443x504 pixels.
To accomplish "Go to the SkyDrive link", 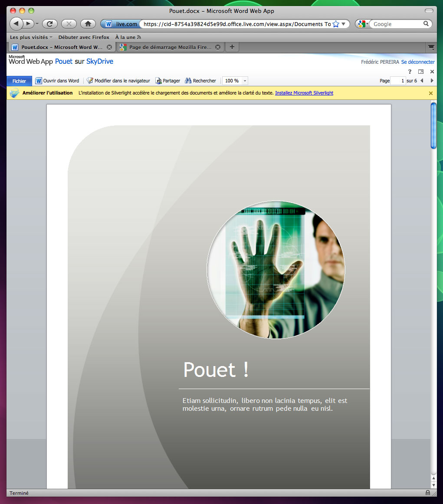I will (100, 62).
